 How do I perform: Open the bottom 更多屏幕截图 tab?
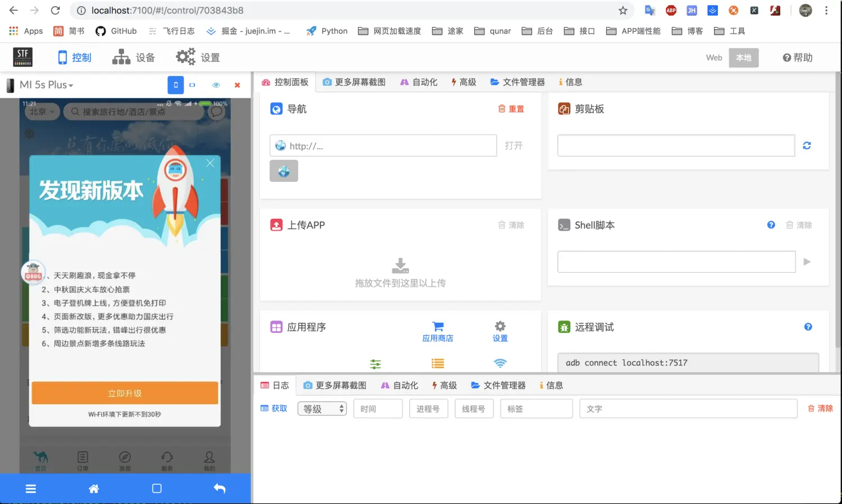335,386
